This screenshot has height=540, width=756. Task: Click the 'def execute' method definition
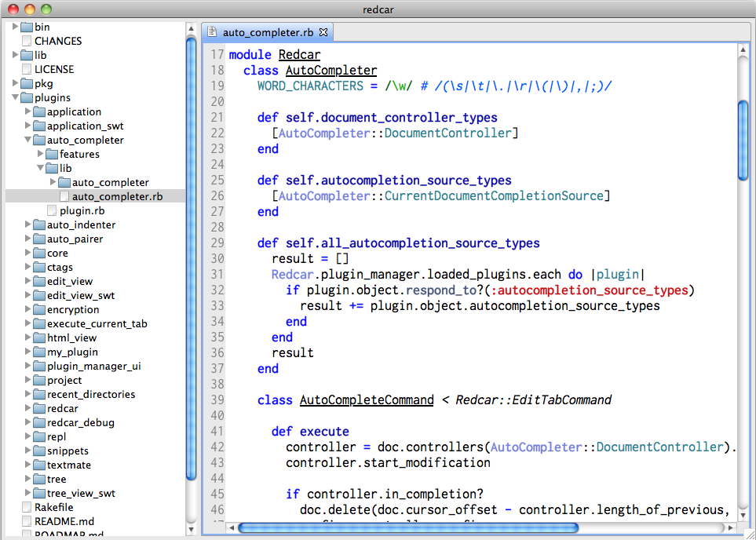pos(310,432)
